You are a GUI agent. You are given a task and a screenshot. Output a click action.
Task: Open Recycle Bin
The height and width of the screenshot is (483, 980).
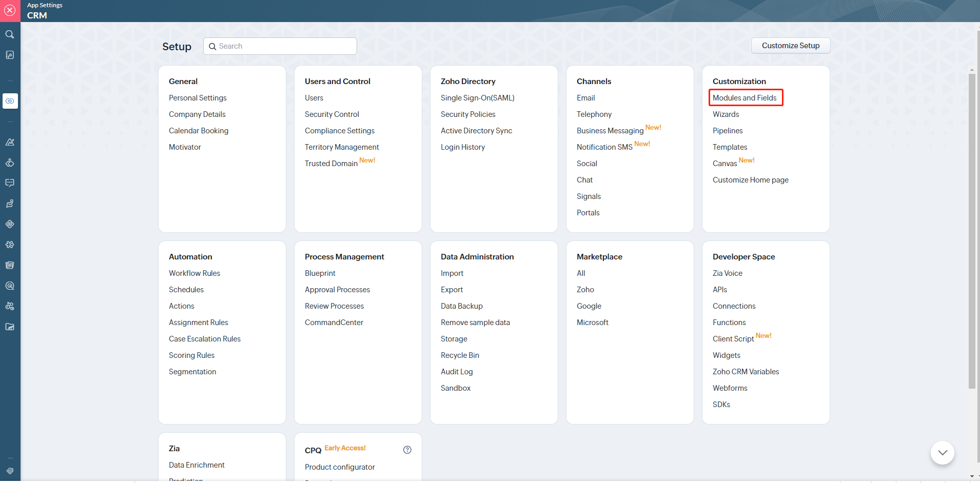coord(460,355)
